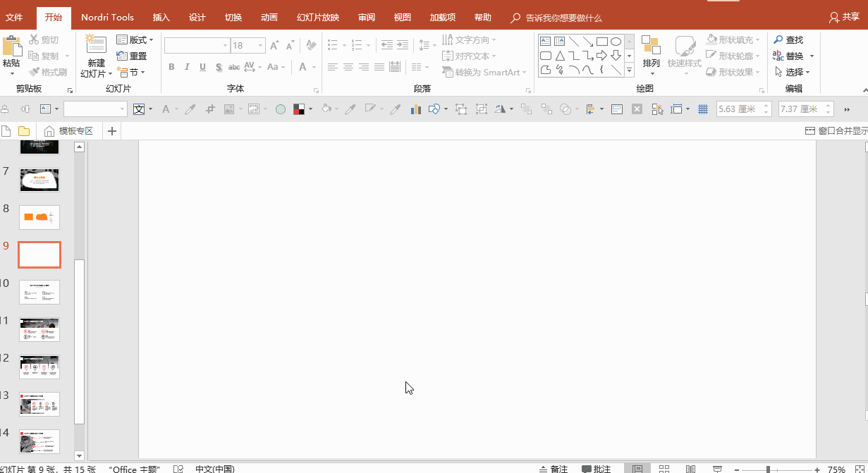The width and height of the screenshot is (868, 473).
Task: Click the New Slide (新建幻灯片) icon
Action: (x=95, y=46)
